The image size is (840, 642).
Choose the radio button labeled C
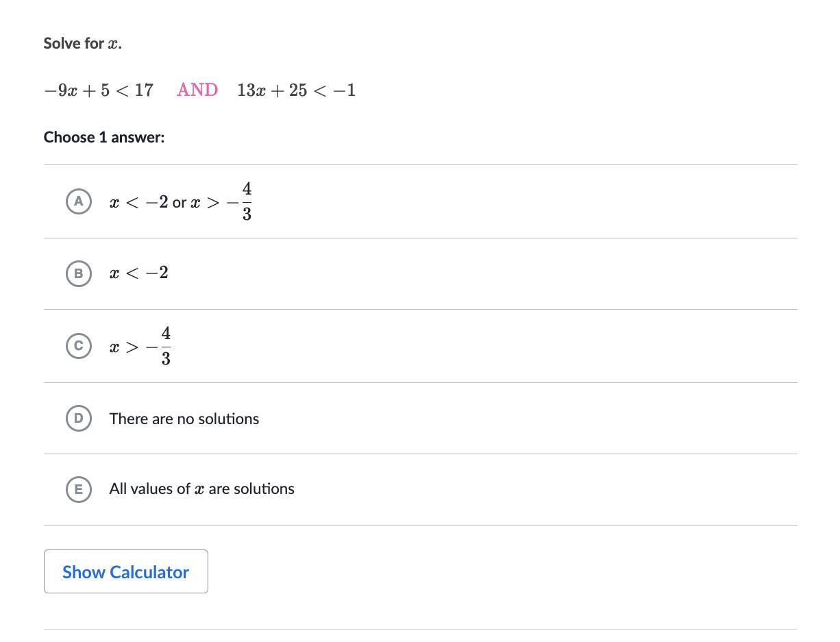tap(79, 346)
